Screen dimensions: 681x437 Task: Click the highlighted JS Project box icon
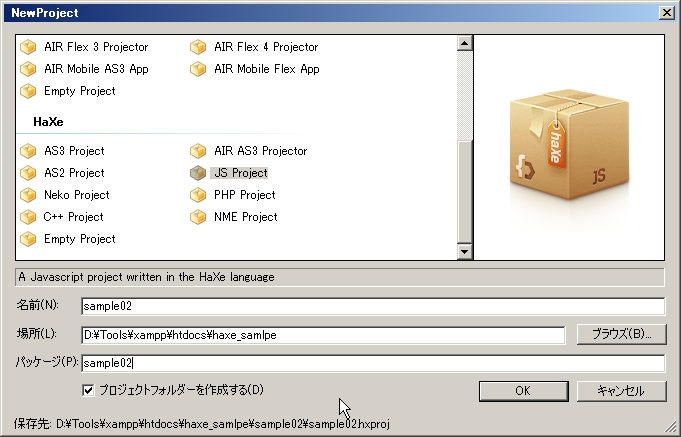pyautogui.click(x=198, y=173)
